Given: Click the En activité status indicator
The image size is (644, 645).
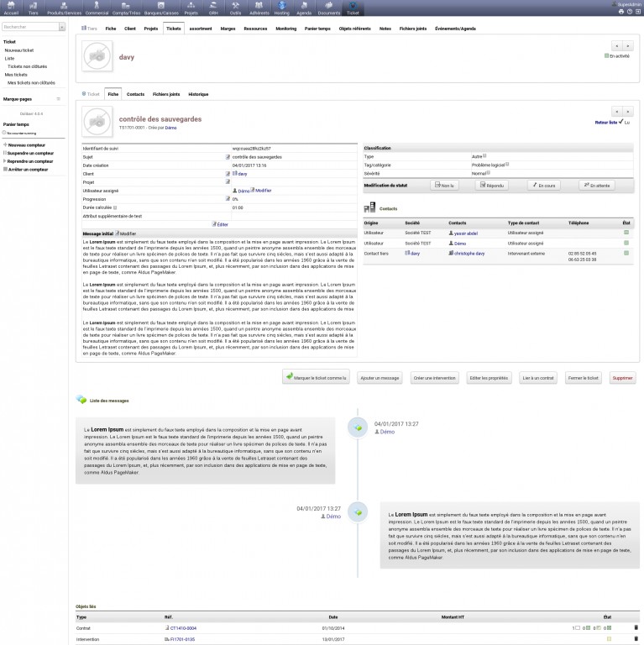Looking at the screenshot, I should coord(617,56).
